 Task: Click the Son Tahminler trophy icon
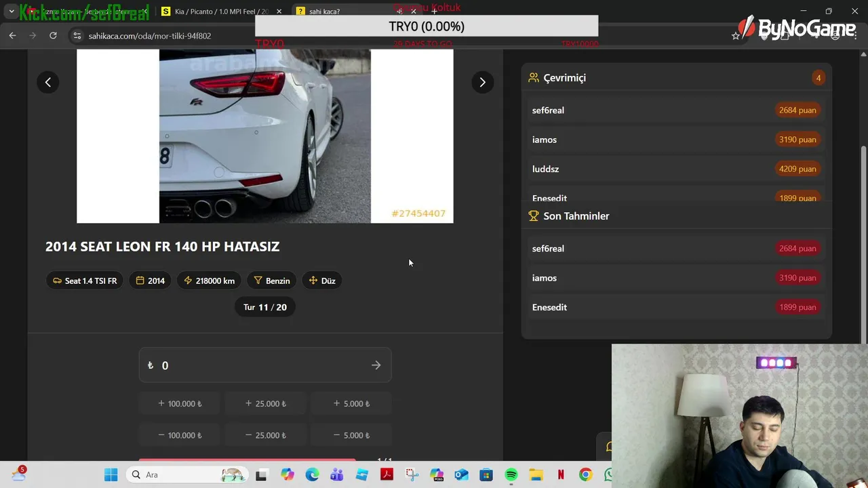[x=534, y=216]
